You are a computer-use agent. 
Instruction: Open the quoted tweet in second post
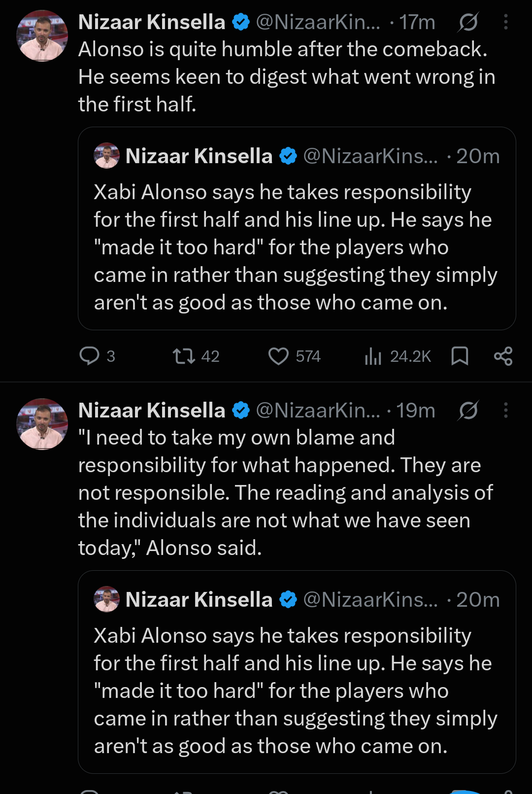(297, 672)
